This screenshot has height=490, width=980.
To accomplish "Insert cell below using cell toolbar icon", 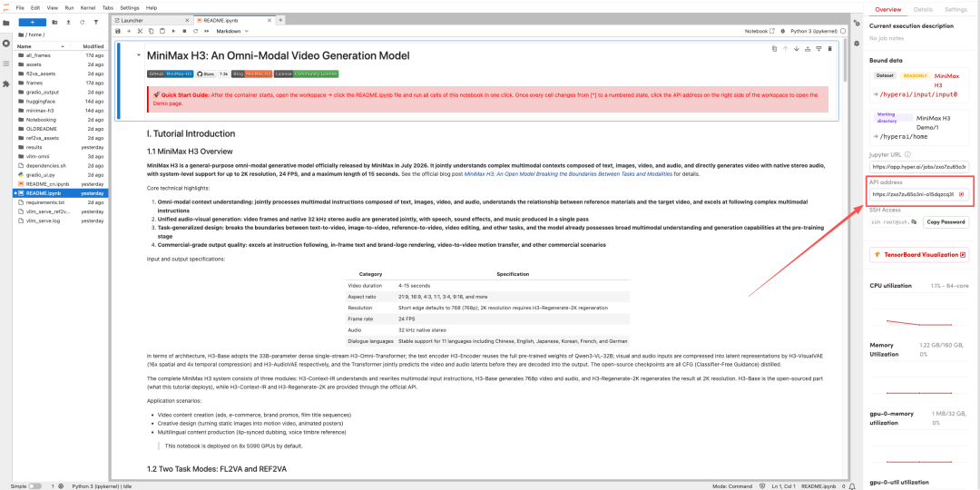I will 818,49.
